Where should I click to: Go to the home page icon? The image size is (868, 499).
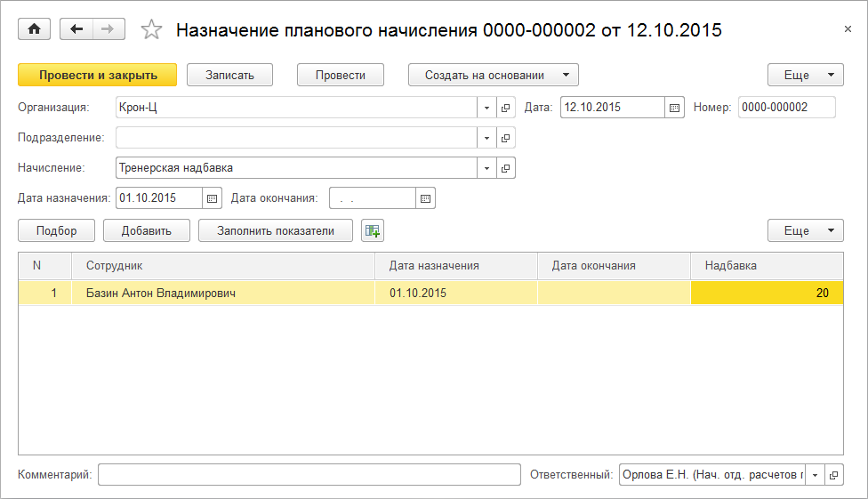[x=35, y=29]
